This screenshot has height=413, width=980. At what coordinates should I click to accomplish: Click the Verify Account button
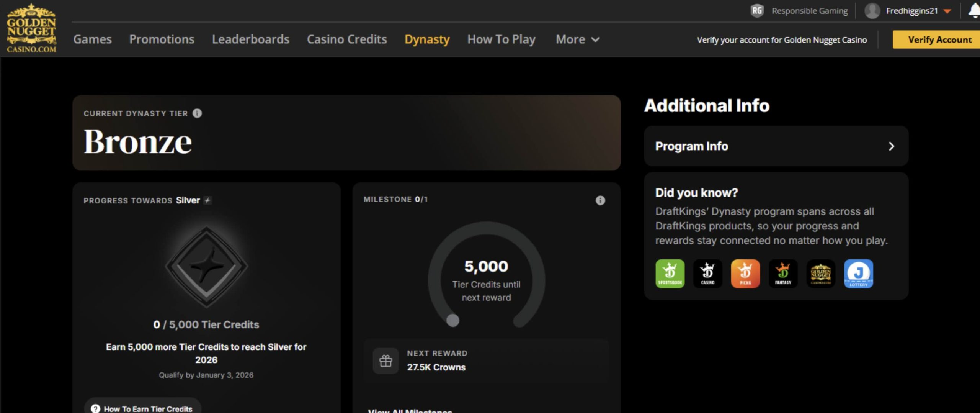click(936, 39)
